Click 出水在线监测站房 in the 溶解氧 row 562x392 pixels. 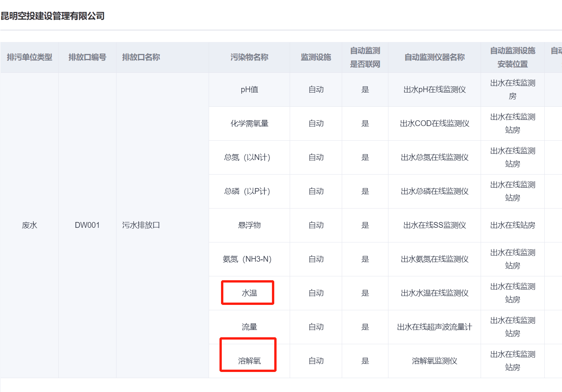click(513, 361)
